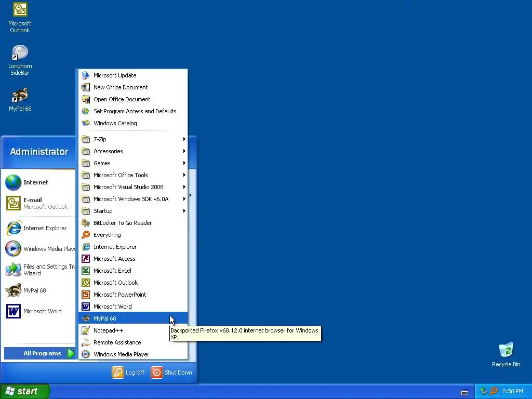532x399 pixels.
Task: Click the Microsoft Excel icon
Action: 86,270
